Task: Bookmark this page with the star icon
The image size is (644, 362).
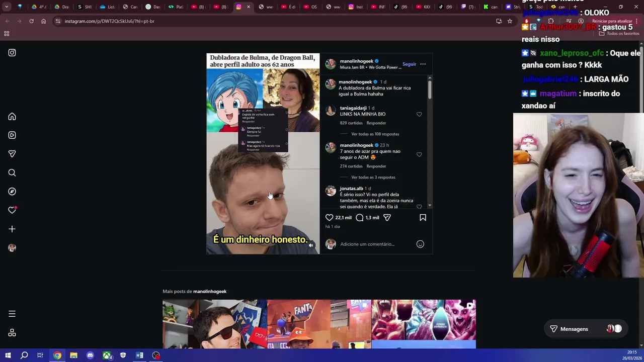Action: (510, 21)
